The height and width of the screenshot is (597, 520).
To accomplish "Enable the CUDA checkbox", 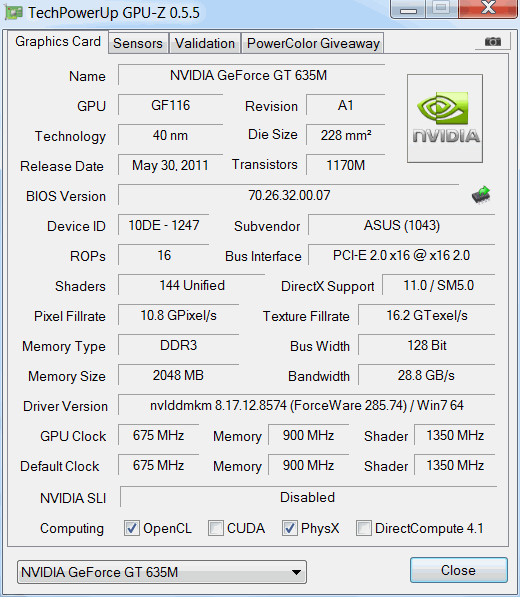I will click(x=215, y=528).
